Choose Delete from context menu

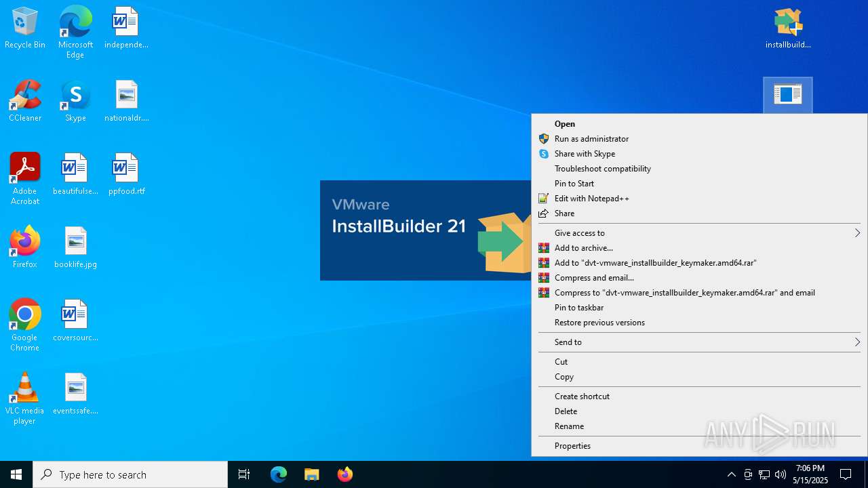[699, 411]
